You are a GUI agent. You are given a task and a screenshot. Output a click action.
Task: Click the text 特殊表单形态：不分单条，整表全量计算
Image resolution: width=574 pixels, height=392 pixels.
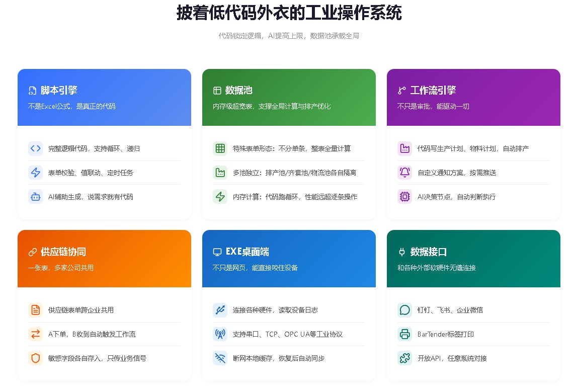[292, 148]
